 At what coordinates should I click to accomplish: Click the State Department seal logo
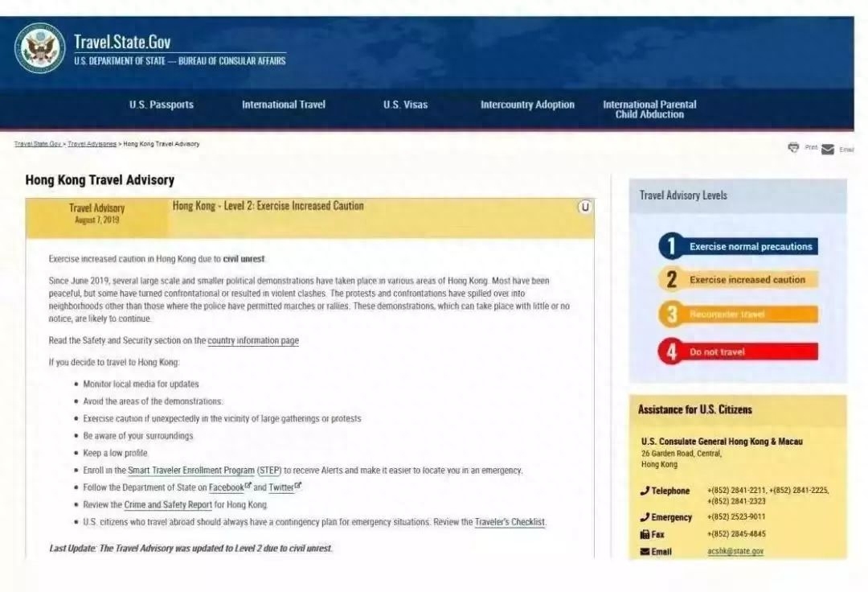(39, 48)
